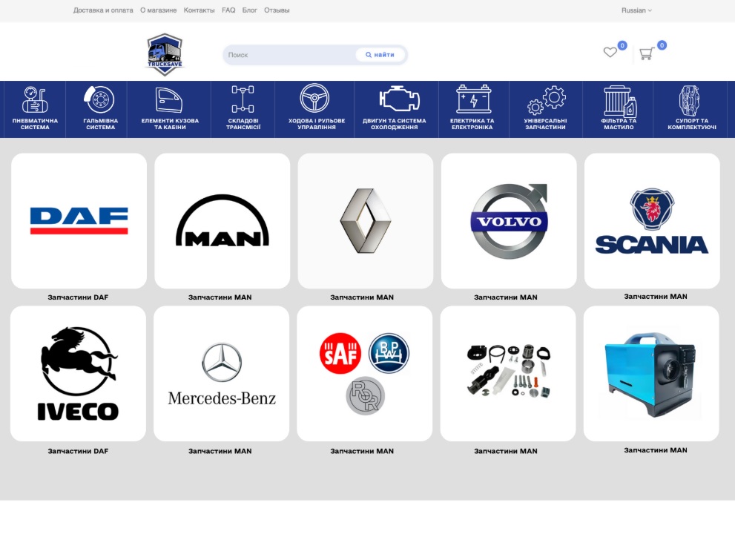Open the wishlist heart icon

tap(610, 53)
